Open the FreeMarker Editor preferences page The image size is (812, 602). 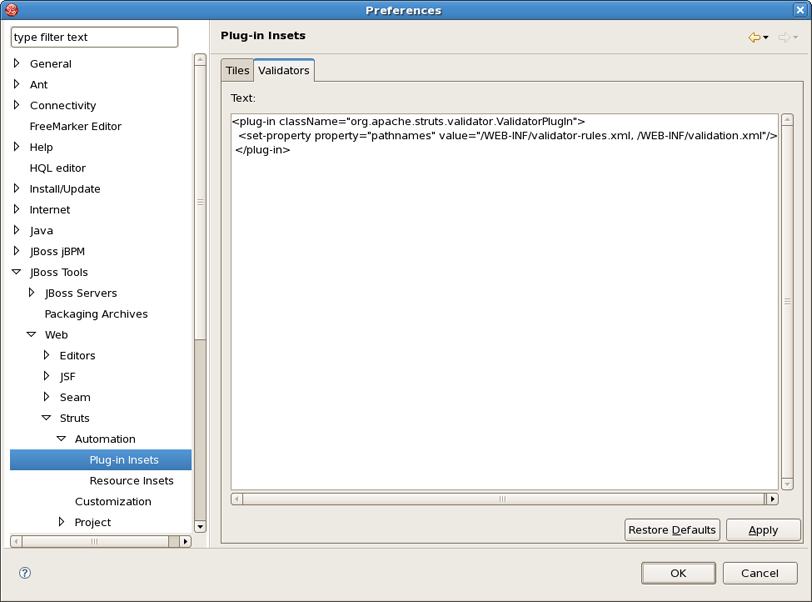pos(75,126)
